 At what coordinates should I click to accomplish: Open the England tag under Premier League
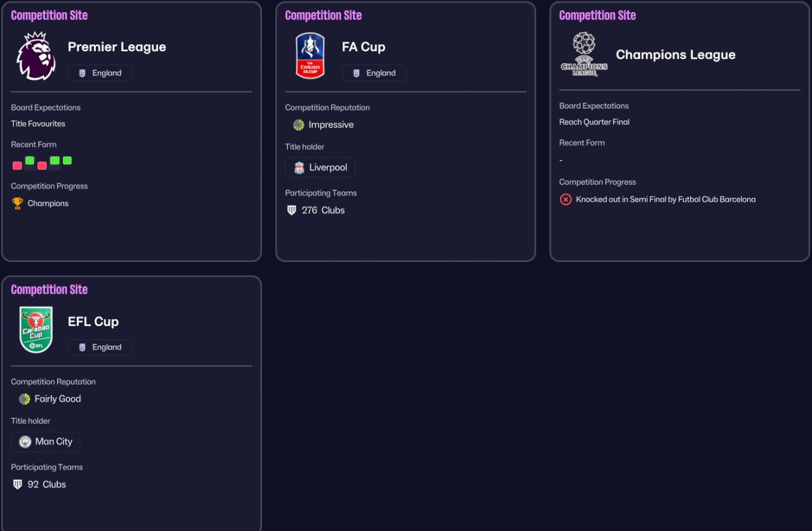coord(100,73)
